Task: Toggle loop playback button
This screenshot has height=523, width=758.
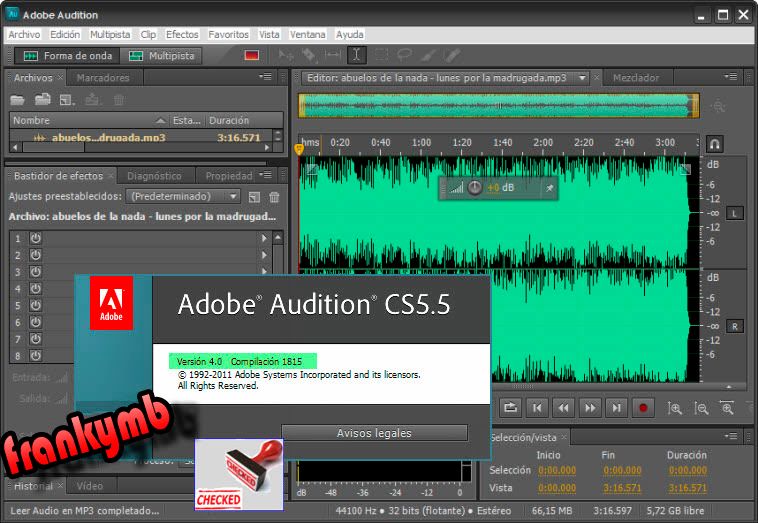Action: (x=510, y=408)
